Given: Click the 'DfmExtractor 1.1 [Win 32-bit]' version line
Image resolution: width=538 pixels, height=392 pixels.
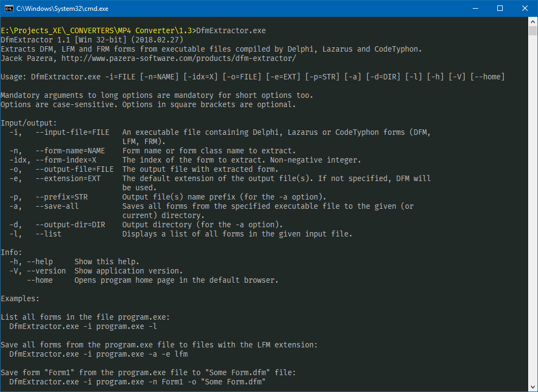Looking at the screenshot, I should [92, 40].
